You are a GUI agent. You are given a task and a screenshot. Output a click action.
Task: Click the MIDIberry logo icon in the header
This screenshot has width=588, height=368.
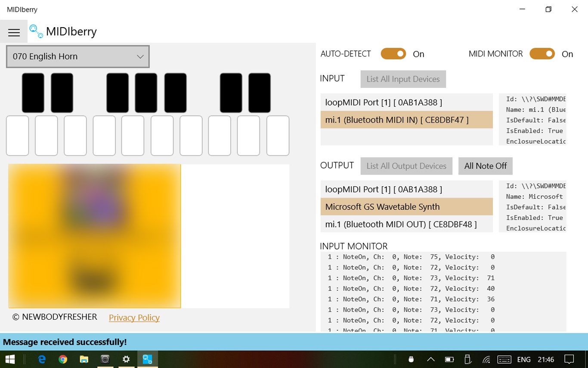coord(35,31)
